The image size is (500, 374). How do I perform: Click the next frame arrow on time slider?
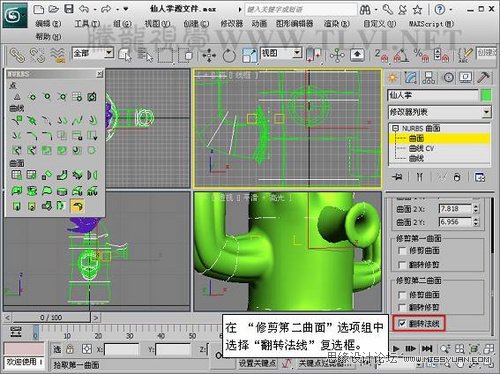pyautogui.click(x=96, y=318)
